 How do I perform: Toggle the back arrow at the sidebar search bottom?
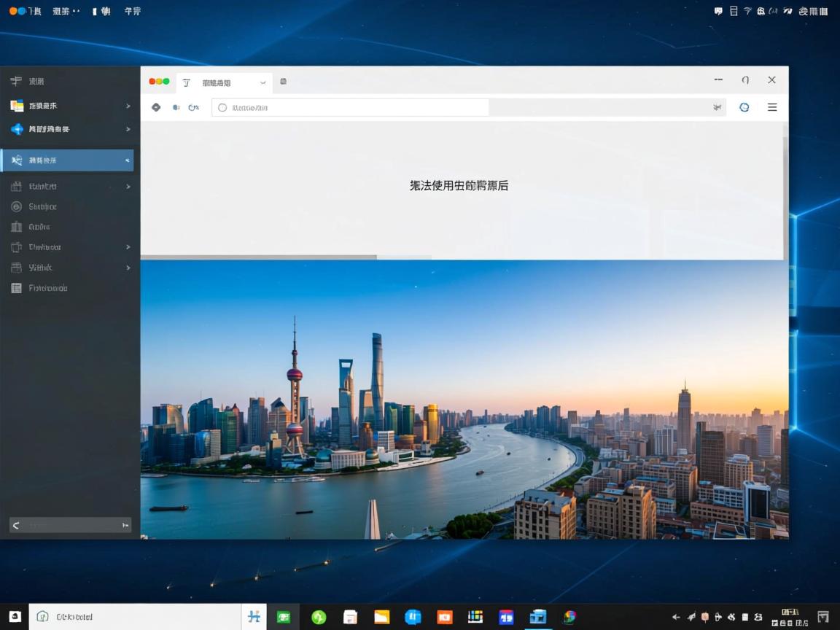coord(15,524)
